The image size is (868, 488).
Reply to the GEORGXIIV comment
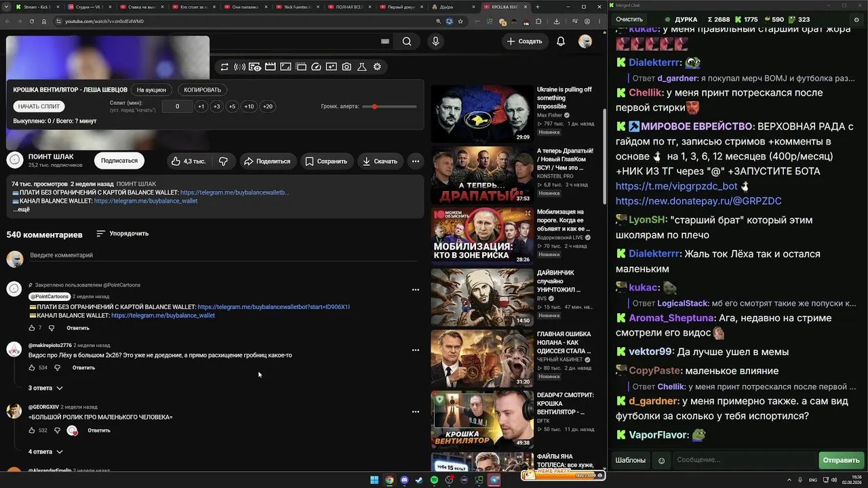point(99,430)
